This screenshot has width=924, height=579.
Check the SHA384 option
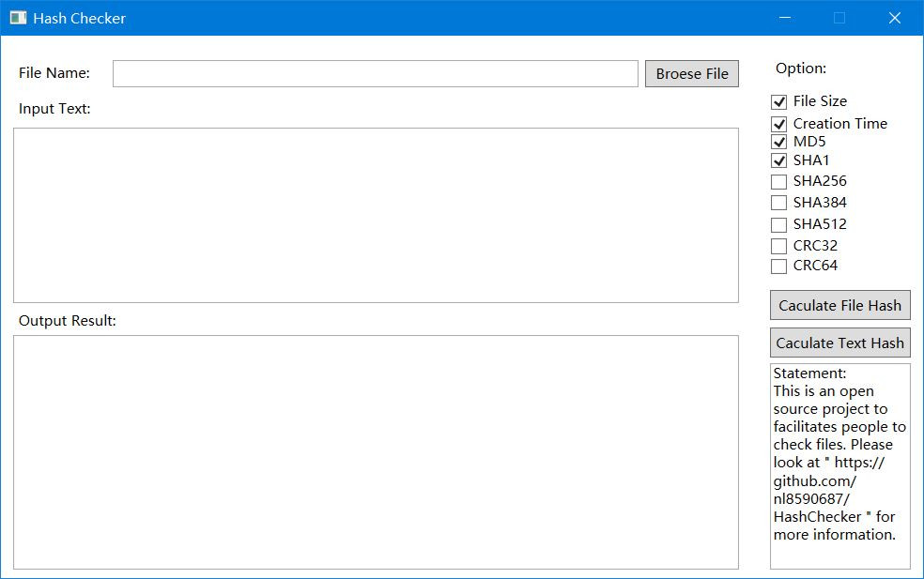coord(778,203)
